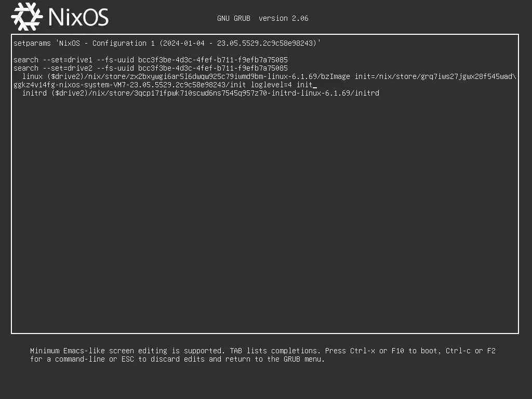Click the linux ($drive2) bzImage line
532x399 pixels.
pos(269,76)
